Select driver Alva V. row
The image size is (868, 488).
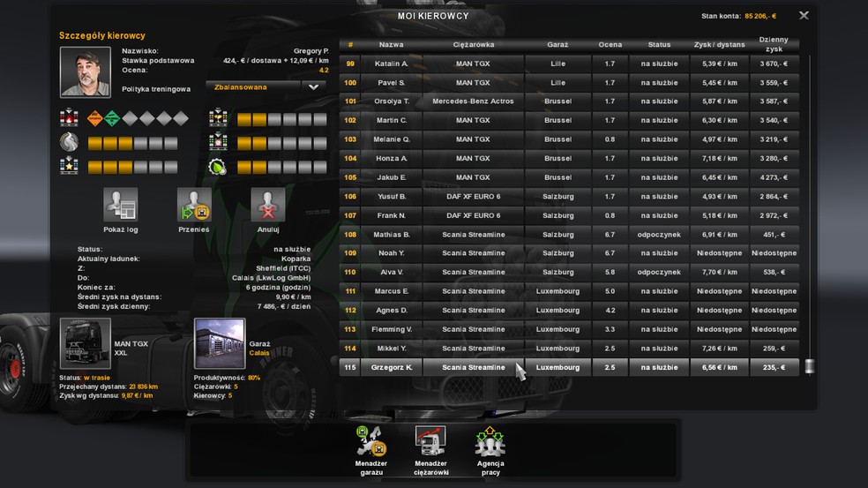point(569,272)
